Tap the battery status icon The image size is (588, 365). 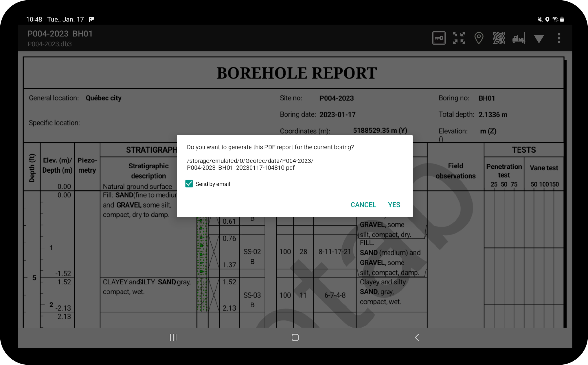tap(562, 19)
